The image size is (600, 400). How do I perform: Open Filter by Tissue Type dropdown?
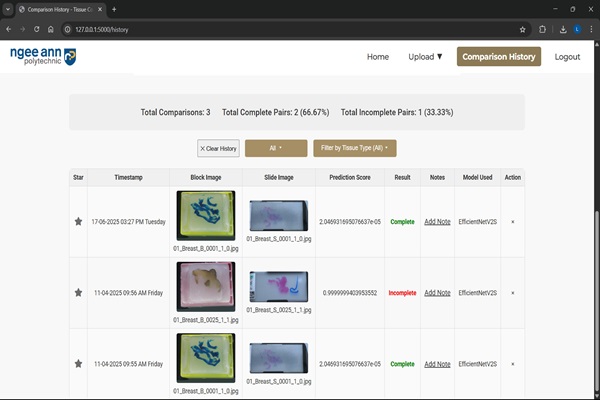pyautogui.click(x=355, y=148)
